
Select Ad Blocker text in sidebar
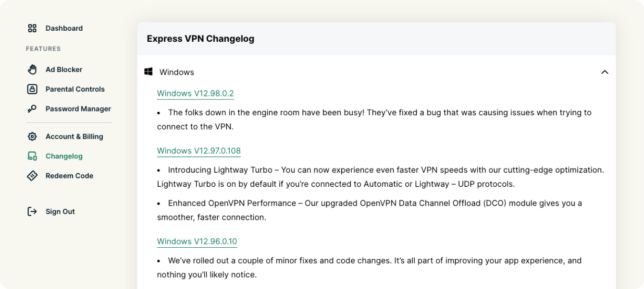coord(64,70)
